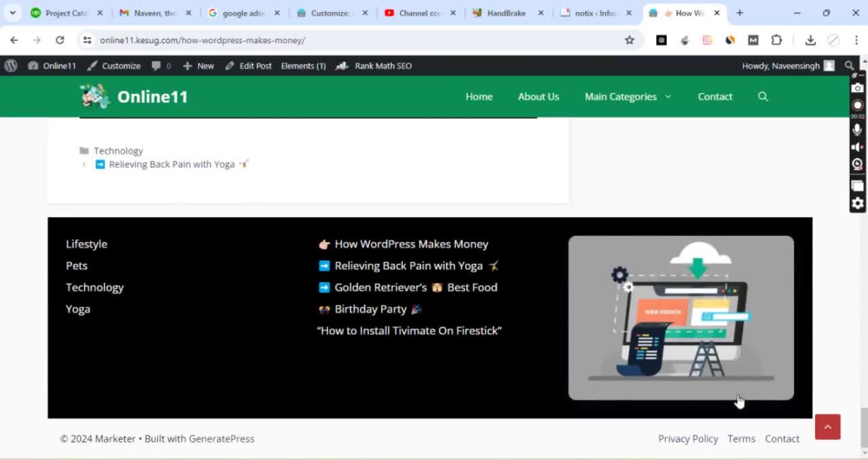Close the Project Catalog tab

pyautogui.click(x=100, y=13)
